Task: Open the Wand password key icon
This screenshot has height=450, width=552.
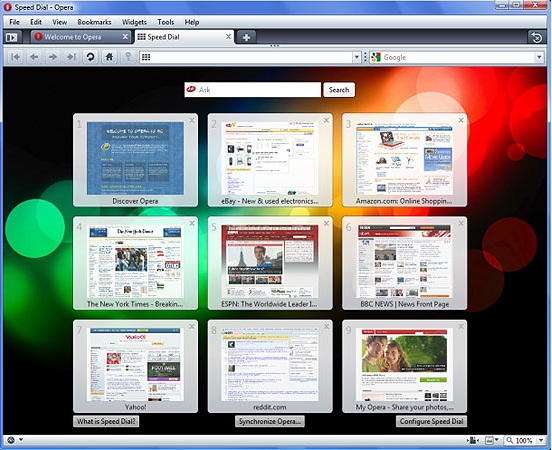Action: coord(128,57)
